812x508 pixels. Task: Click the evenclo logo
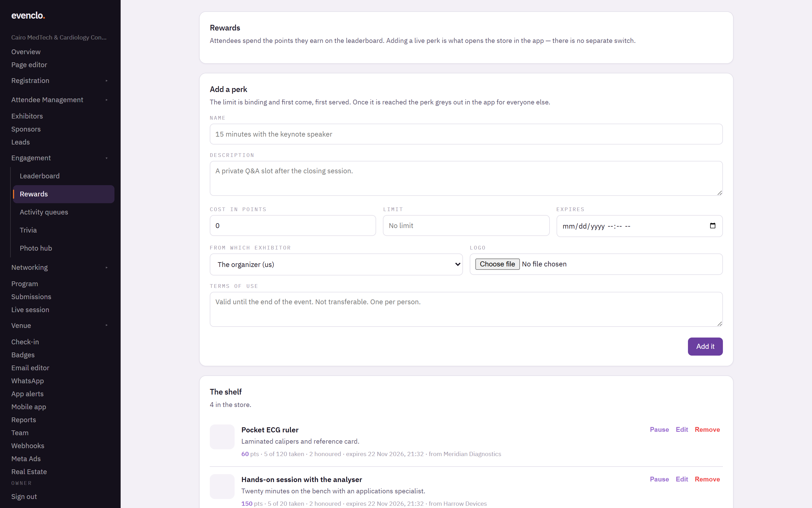click(x=28, y=16)
